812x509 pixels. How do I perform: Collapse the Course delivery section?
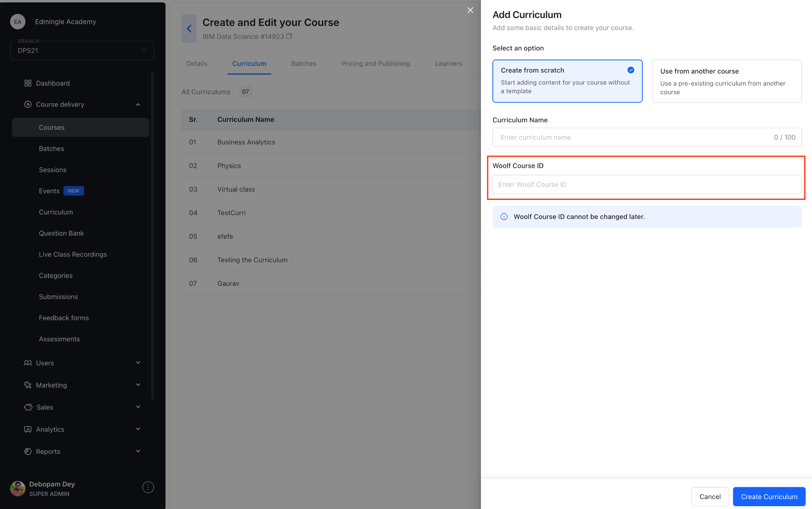[x=138, y=105]
